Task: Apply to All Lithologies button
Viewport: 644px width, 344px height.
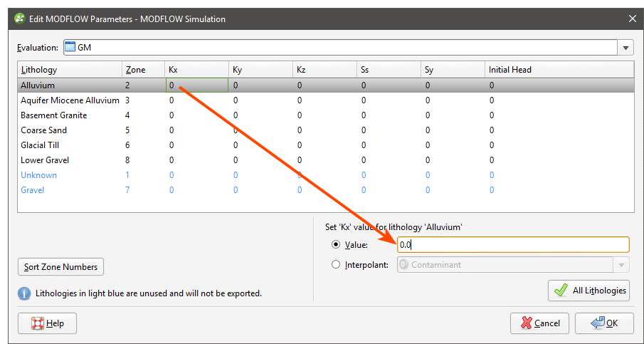Action: 588,291
